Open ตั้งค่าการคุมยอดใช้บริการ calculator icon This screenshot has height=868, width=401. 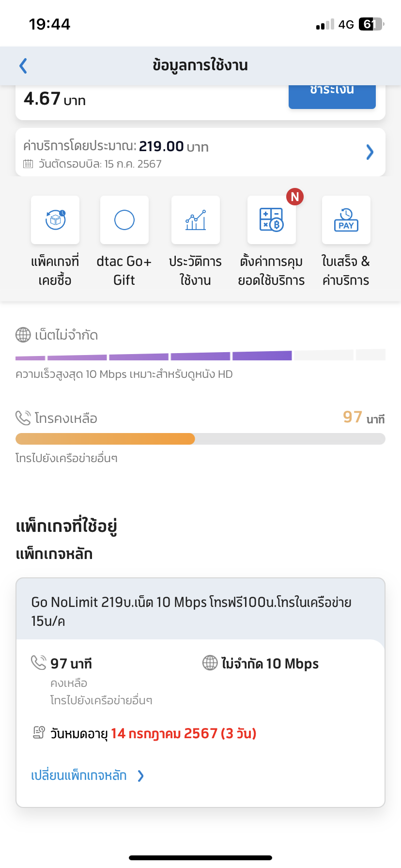[271, 220]
